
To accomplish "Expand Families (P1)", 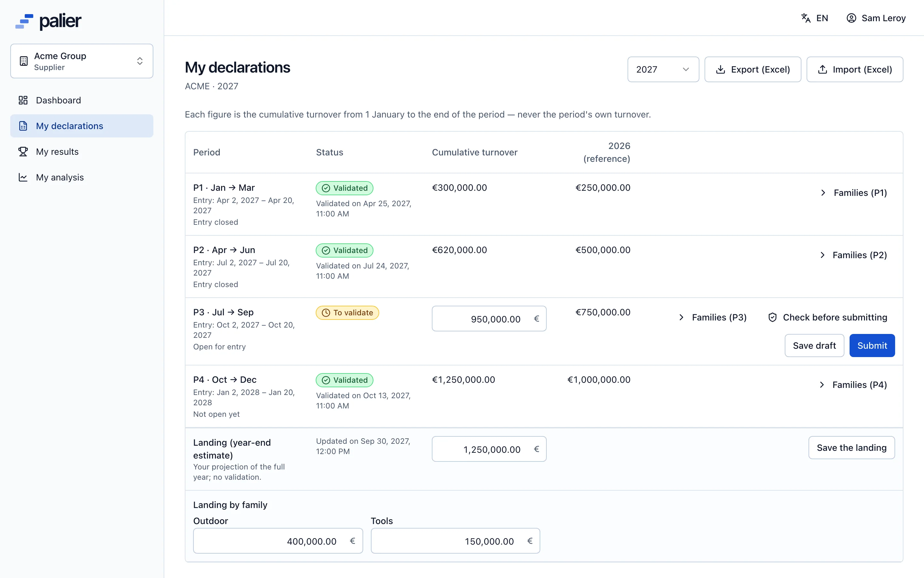I will pyautogui.click(x=853, y=193).
